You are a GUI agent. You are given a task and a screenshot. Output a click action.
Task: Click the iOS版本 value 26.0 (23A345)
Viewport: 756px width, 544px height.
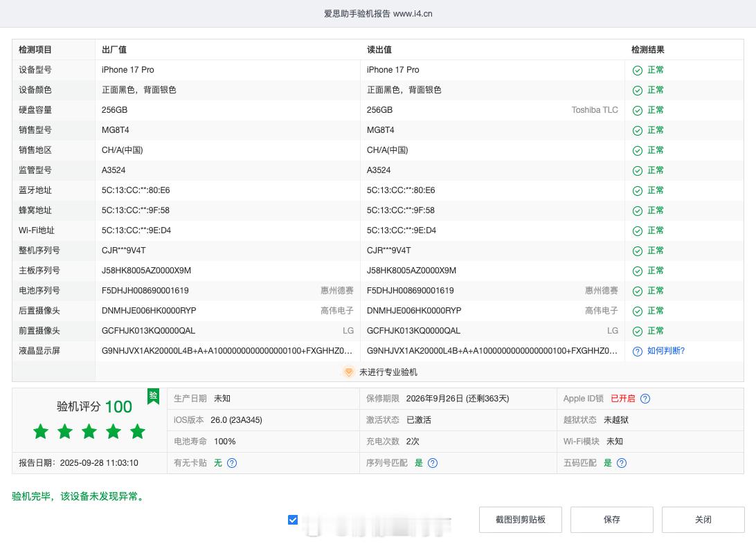[236, 420]
